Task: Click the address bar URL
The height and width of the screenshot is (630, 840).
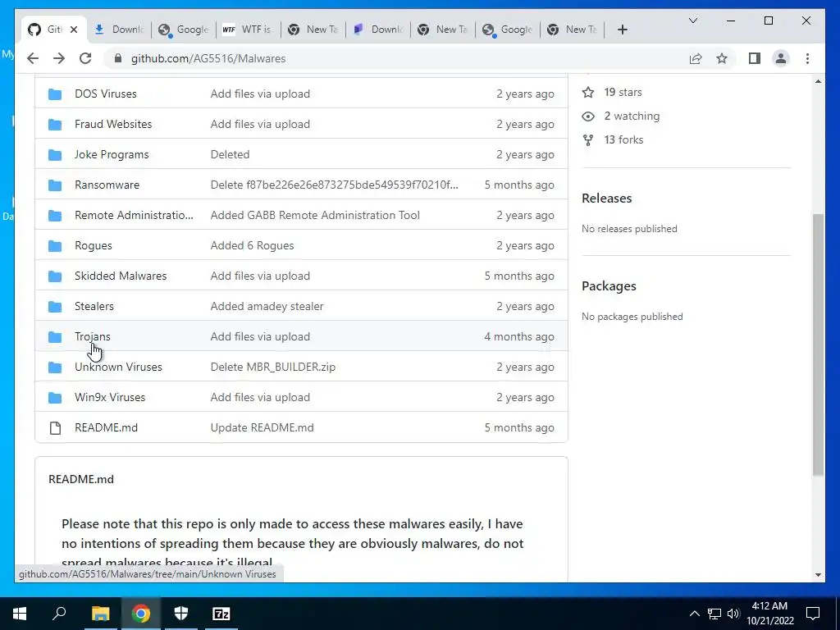Action: (x=208, y=58)
